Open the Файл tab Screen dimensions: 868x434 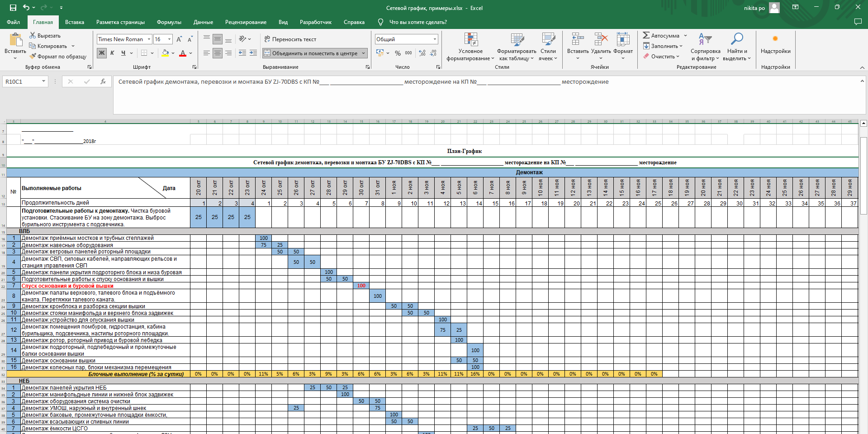[x=14, y=22]
